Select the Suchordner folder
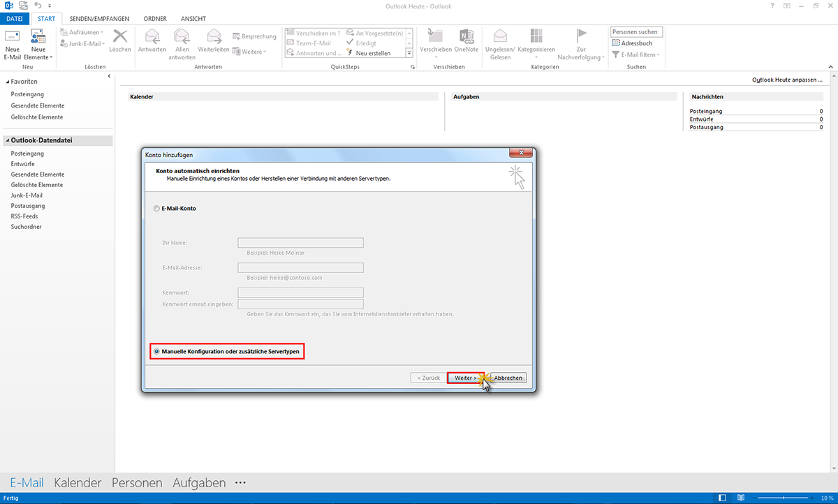This screenshot has height=504, width=838. click(27, 227)
